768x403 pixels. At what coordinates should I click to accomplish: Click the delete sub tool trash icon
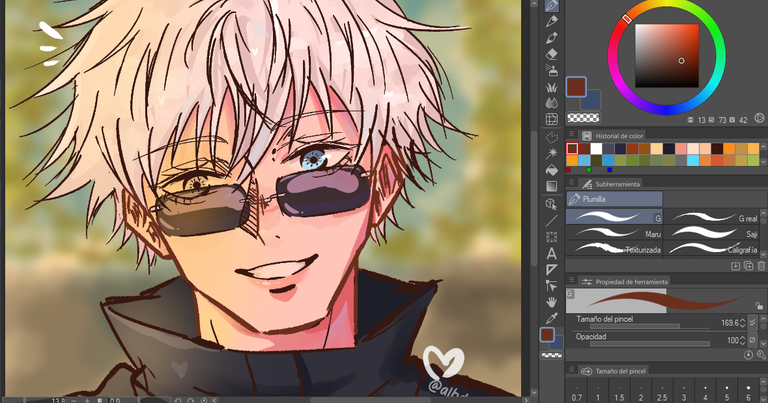pos(761,266)
